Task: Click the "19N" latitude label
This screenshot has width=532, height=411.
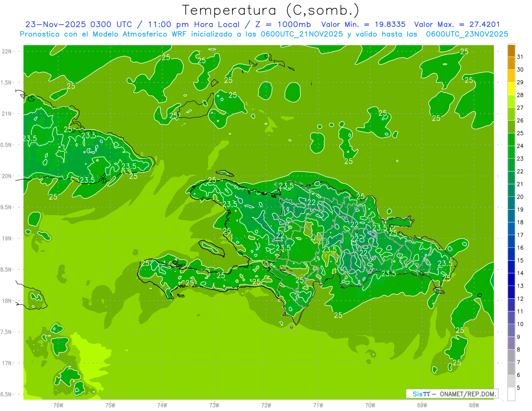Action: tap(7, 239)
